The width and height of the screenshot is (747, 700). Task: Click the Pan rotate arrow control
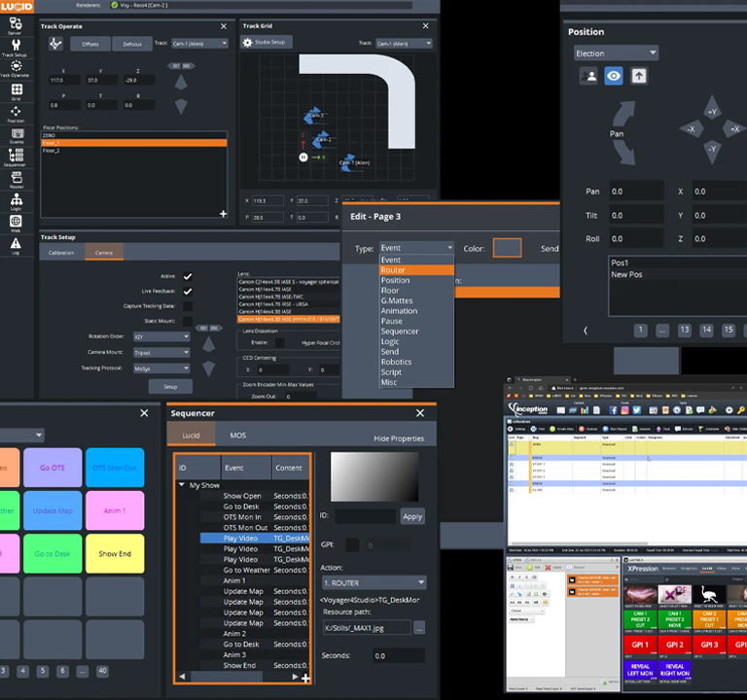pyautogui.click(x=623, y=133)
